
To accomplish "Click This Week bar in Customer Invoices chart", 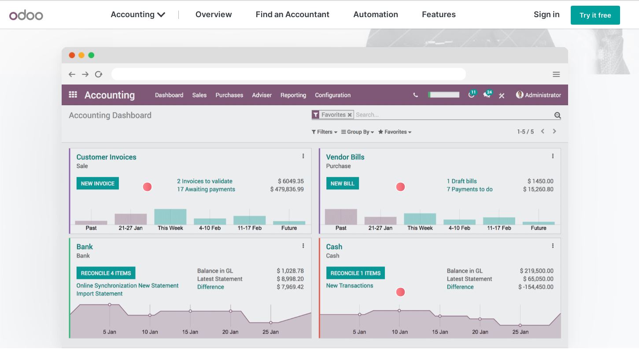I will [x=170, y=217].
